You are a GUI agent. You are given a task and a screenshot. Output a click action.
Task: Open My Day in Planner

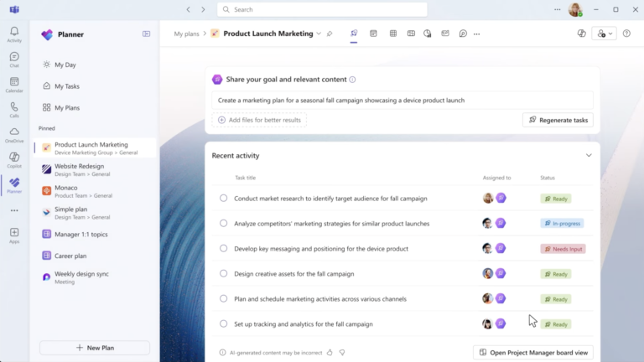[96, 65]
